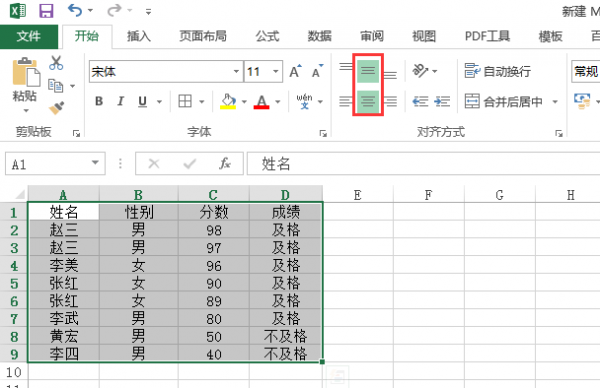Image resolution: width=600 pixels, height=388 pixels.
Task: Open the Name Box dropdown arrow
Action: pos(95,163)
